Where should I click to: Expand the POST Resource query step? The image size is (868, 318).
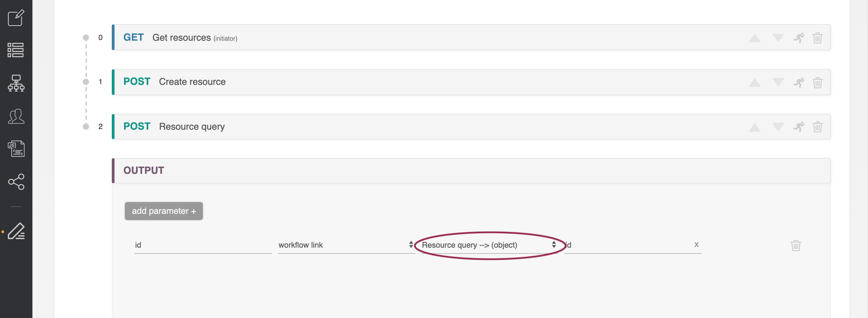[x=192, y=127]
